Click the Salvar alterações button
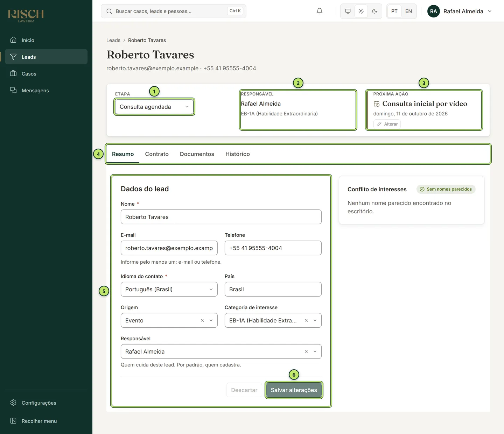This screenshot has height=434, width=504. click(294, 390)
